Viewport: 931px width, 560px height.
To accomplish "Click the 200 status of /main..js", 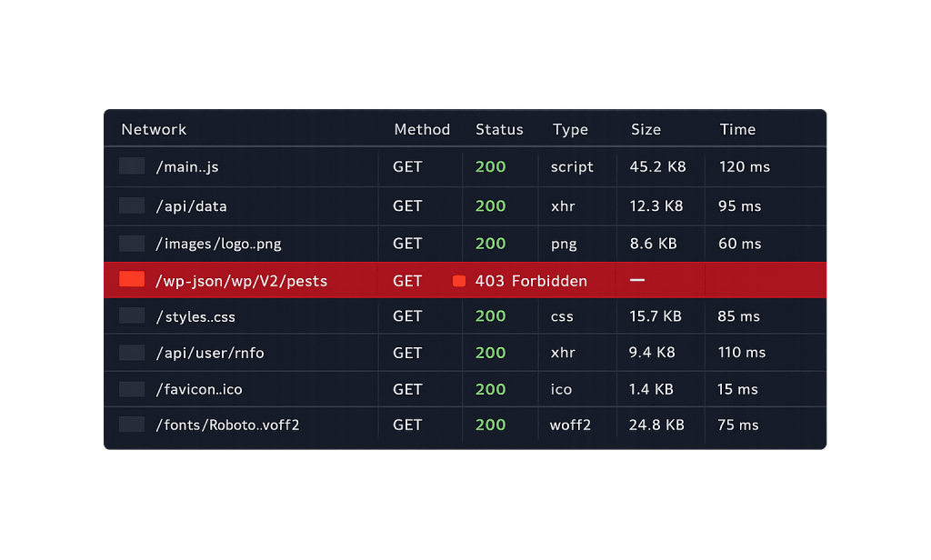I will [x=490, y=167].
